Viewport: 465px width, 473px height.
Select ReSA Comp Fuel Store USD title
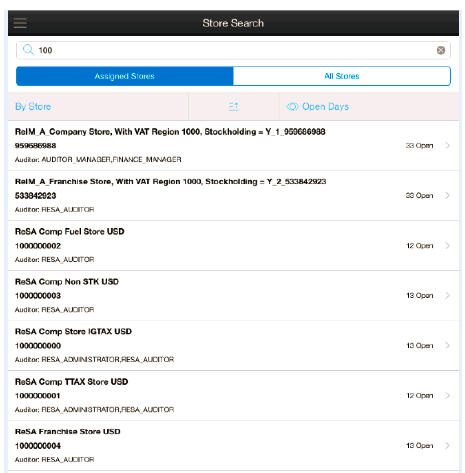[x=69, y=232]
